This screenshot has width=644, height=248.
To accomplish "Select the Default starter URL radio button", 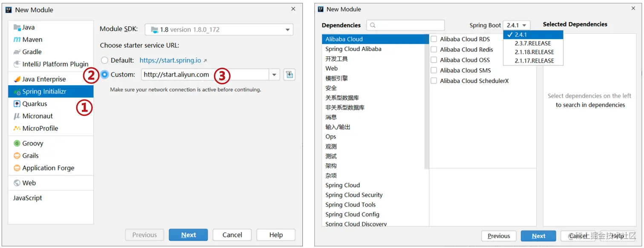I will click(x=105, y=61).
